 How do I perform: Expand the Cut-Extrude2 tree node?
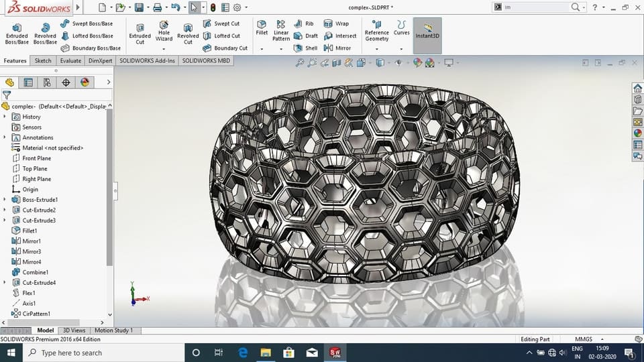pyautogui.click(x=5, y=210)
